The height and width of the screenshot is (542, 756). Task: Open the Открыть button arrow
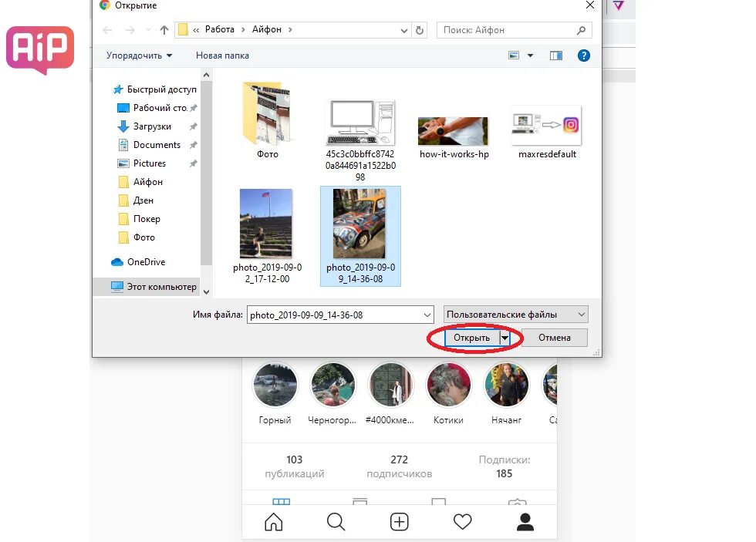pyautogui.click(x=505, y=338)
